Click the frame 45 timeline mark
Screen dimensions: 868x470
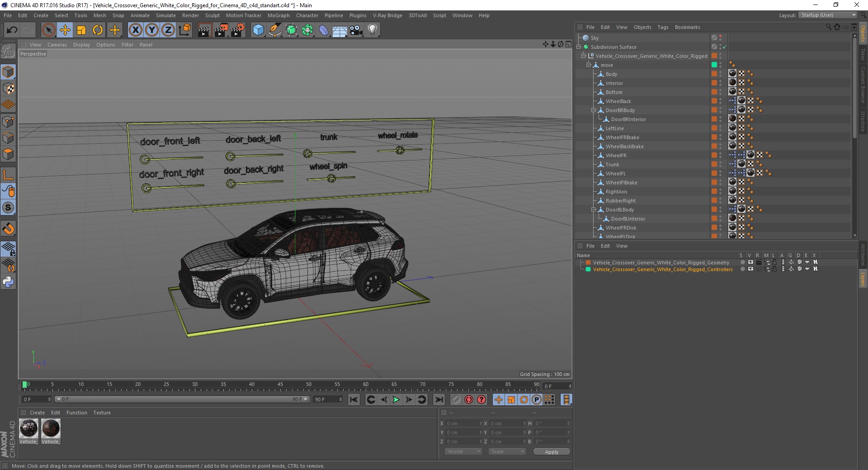pos(280,384)
